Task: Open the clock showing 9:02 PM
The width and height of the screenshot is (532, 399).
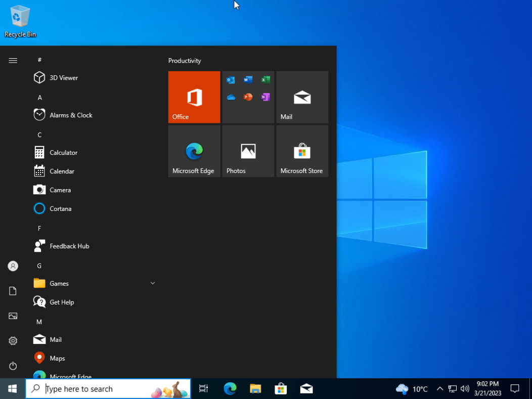Action: (487, 389)
